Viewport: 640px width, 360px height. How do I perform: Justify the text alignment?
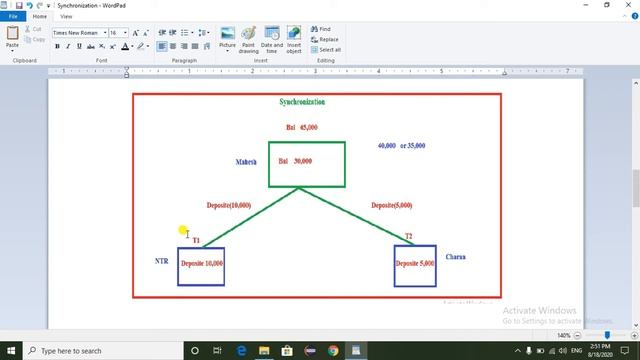(x=195, y=46)
